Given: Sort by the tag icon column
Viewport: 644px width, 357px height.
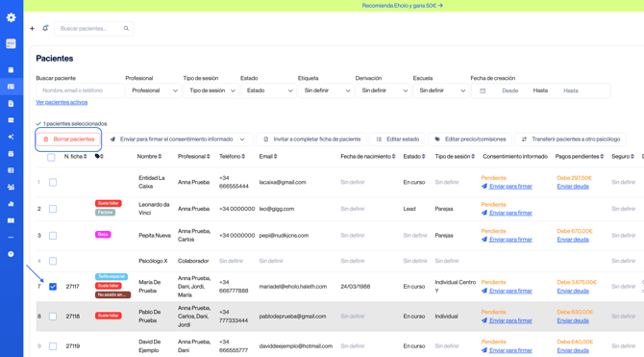Looking at the screenshot, I should click(99, 156).
